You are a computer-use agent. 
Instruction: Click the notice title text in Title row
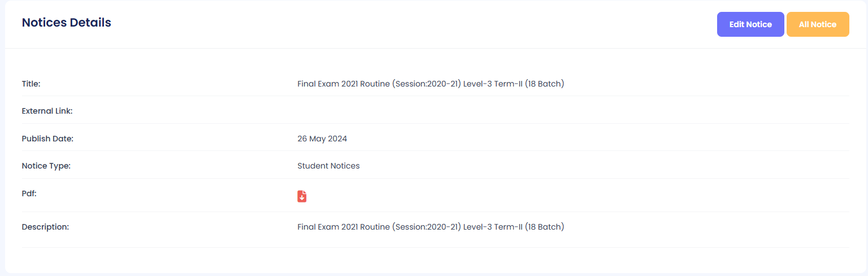[430, 84]
